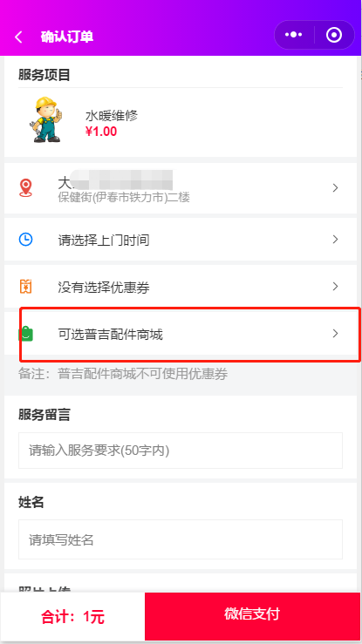The image size is (362, 644).
Task: Expand 可选普吉配件商城 chevron arrow
Action: coord(335,333)
